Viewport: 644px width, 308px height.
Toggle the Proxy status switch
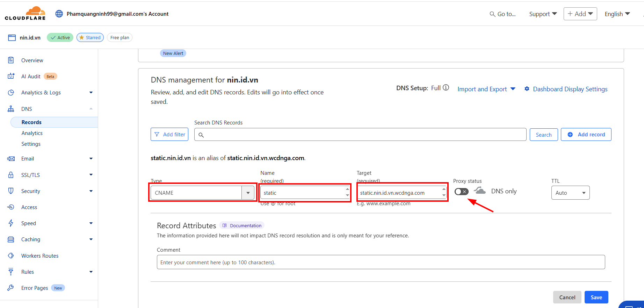tap(461, 192)
